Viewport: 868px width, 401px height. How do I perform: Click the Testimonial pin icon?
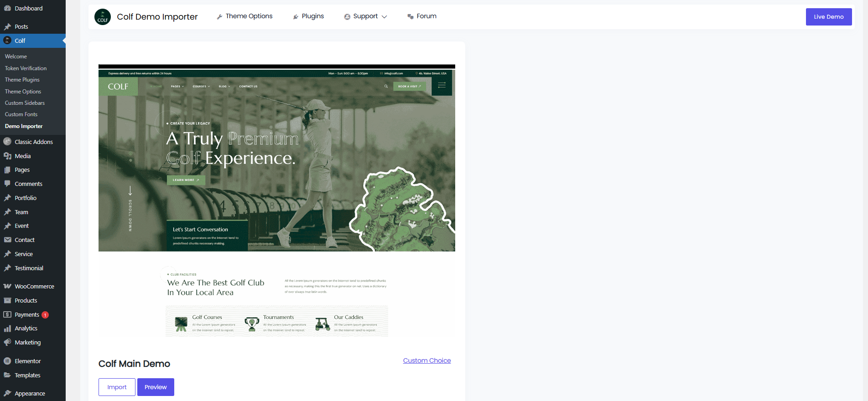click(7, 268)
